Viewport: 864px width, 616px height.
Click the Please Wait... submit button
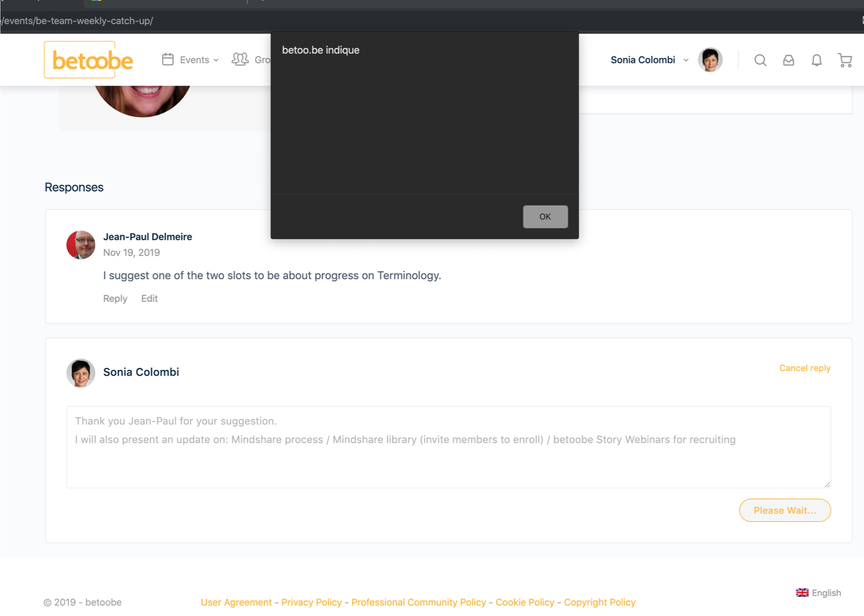click(785, 510)
